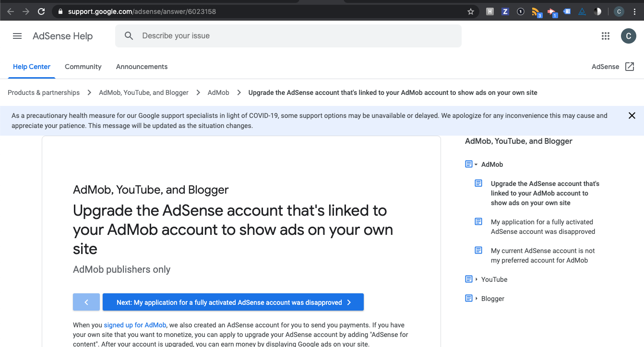
Task: Click the AdSense Help title
Action: click(63, 36)
